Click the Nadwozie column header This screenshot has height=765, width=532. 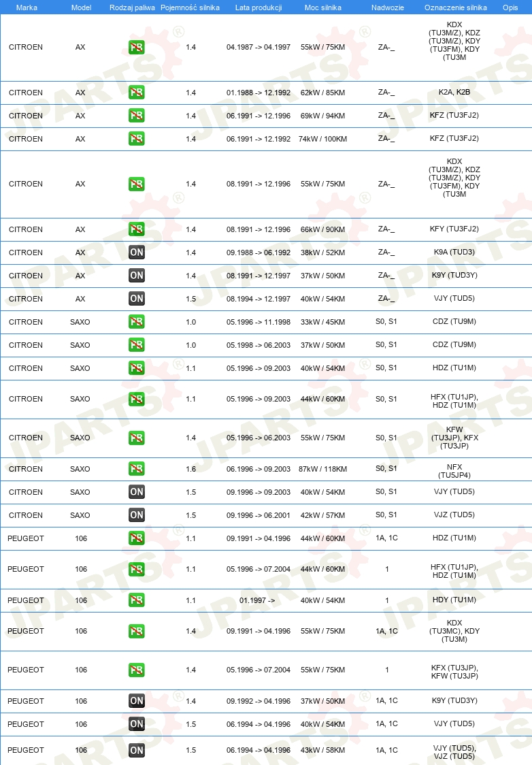tap(388, 7)
